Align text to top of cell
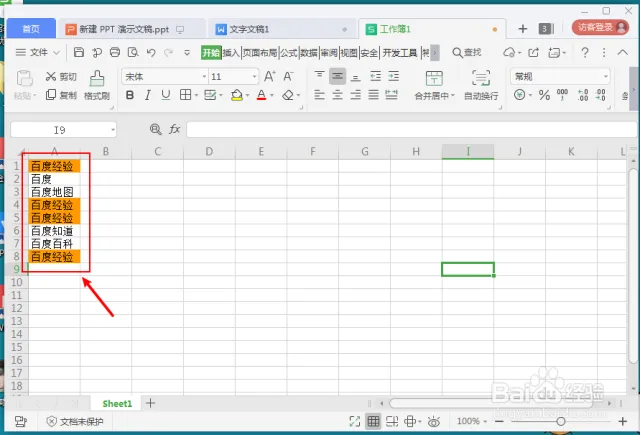 (319, 76)
